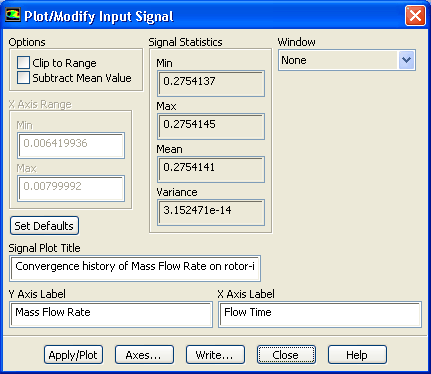Screen dimensions: 431x374
Task: Select the Signal Statistics Min value 0.2754137
Action: tap(211, 83)
